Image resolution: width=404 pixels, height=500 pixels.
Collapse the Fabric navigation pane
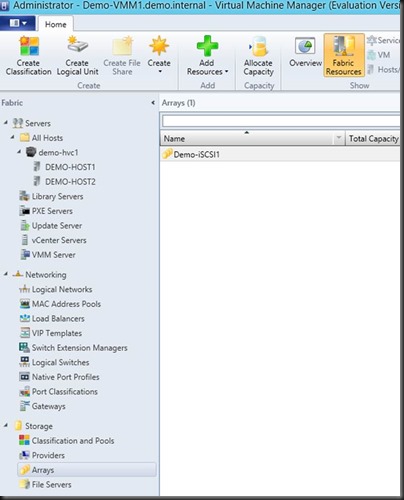pyautogui.click(x=153, y=103)
